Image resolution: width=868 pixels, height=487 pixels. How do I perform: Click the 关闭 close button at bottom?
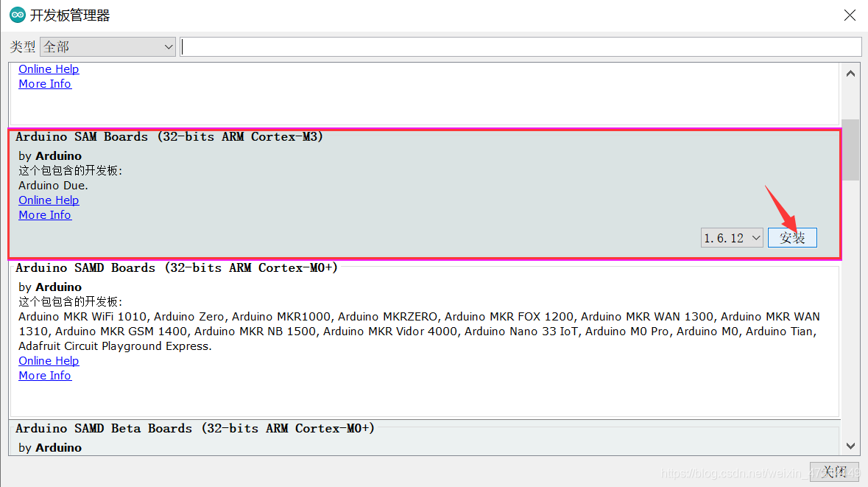[x=834, y=472]
